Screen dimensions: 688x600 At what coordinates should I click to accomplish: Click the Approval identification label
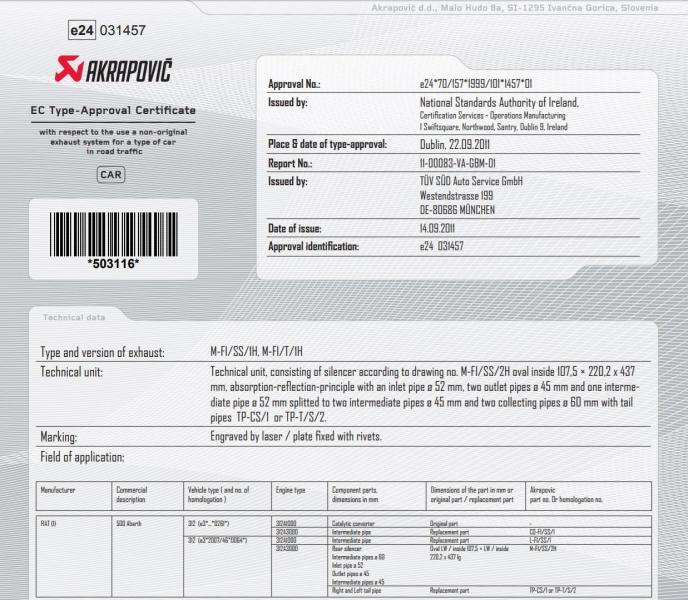coord(313,245)
